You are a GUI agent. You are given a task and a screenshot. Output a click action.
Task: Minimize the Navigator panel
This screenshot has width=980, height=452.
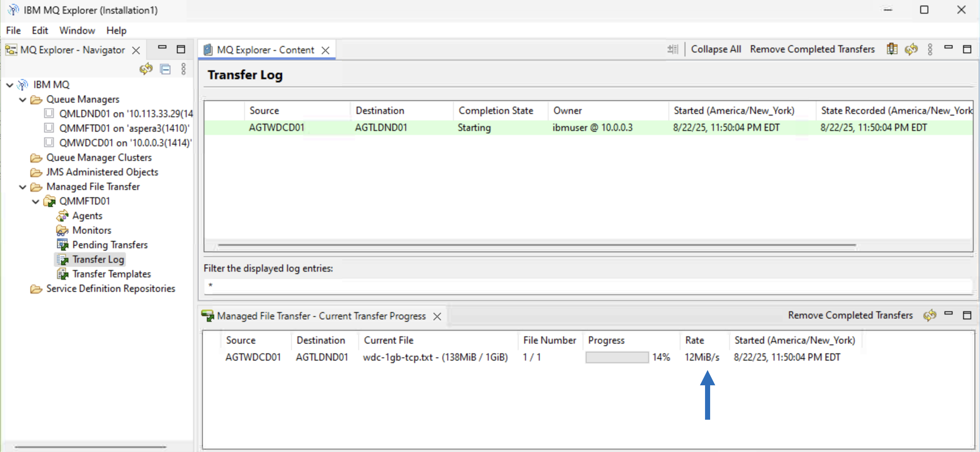162,48
